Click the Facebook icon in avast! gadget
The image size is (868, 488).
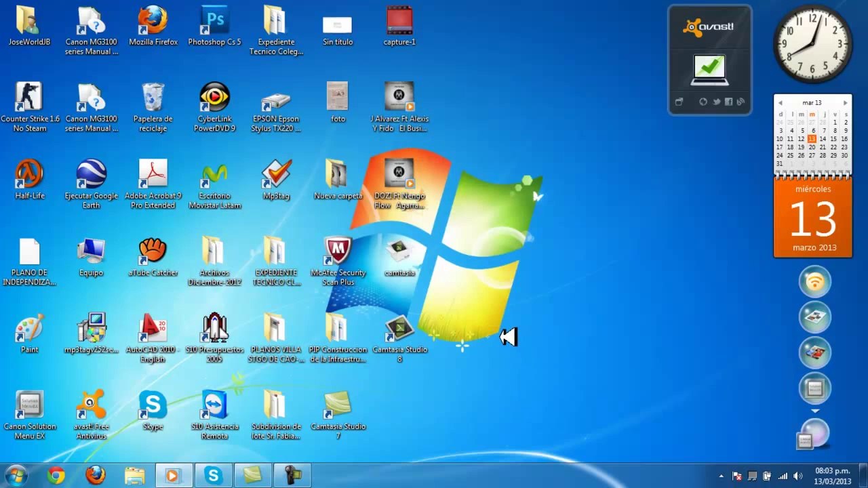coord(728,102)
